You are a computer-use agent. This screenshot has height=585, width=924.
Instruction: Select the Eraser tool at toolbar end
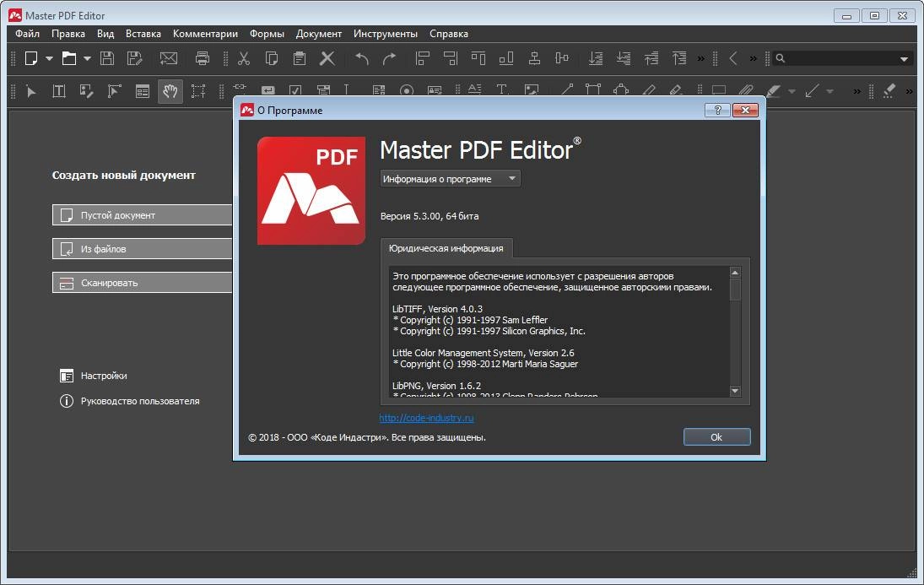(x=889, y=91)
